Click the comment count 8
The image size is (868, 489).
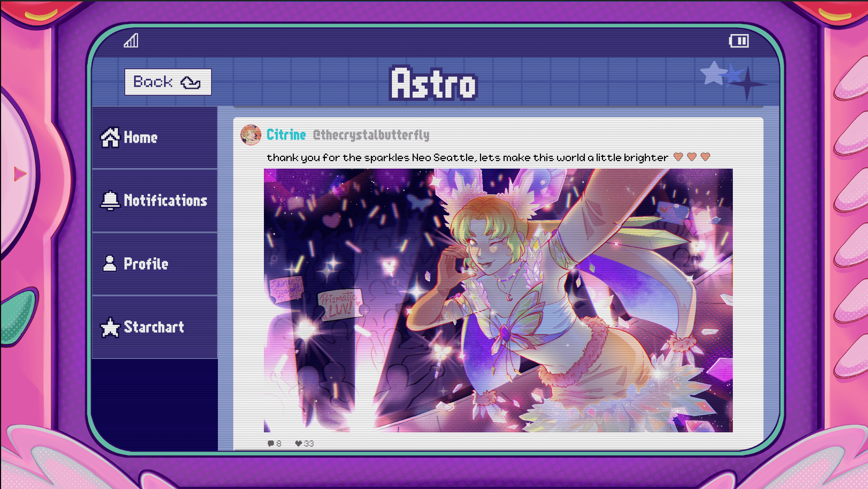[x=279, y=443]
